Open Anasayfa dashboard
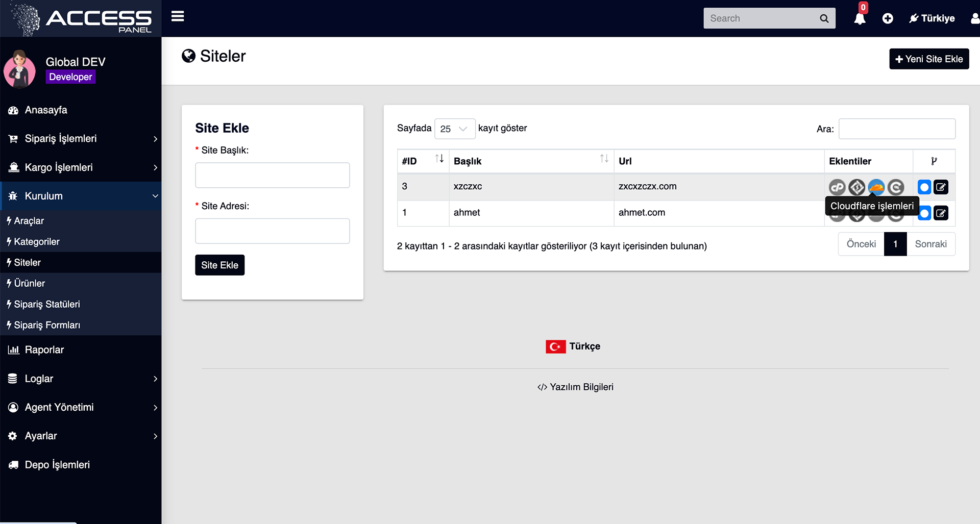Screen dimensions: 980x524 coord(81,110)
